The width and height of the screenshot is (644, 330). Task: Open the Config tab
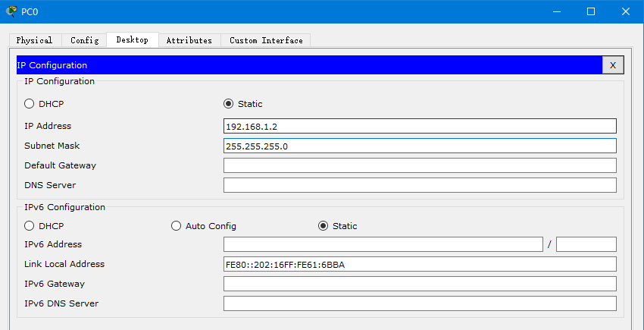tap(84, 40)
